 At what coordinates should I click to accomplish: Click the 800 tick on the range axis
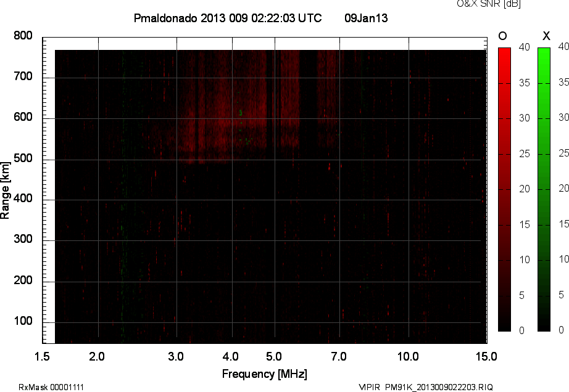(23, 36)
